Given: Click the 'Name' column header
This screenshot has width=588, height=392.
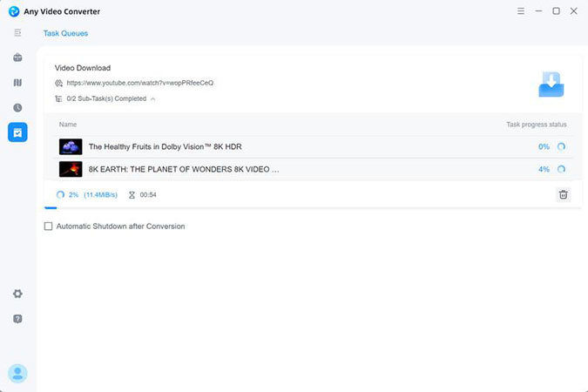Looking at the screenshot, I should tap(68, 125).
